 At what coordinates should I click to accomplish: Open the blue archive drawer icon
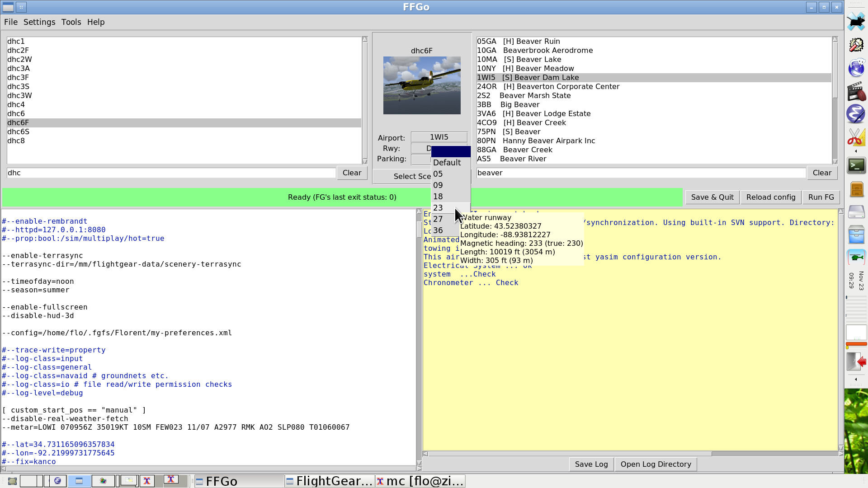856,235
